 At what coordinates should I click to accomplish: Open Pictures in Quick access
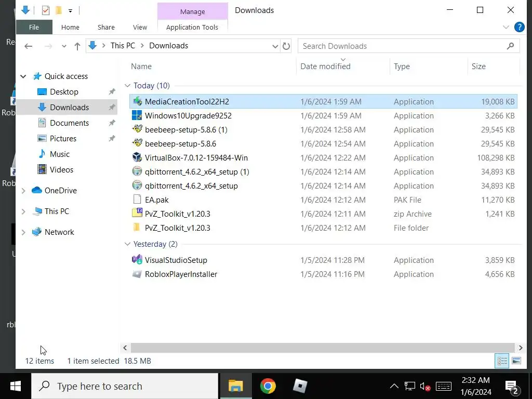click(63, 138)
